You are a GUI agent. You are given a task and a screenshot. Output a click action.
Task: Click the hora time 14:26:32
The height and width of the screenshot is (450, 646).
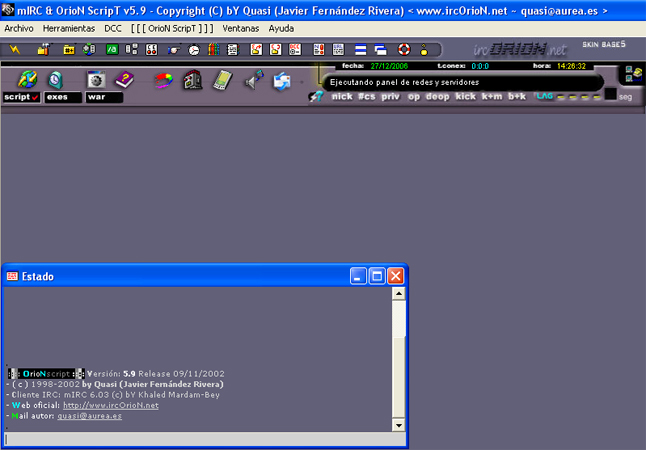571,66
